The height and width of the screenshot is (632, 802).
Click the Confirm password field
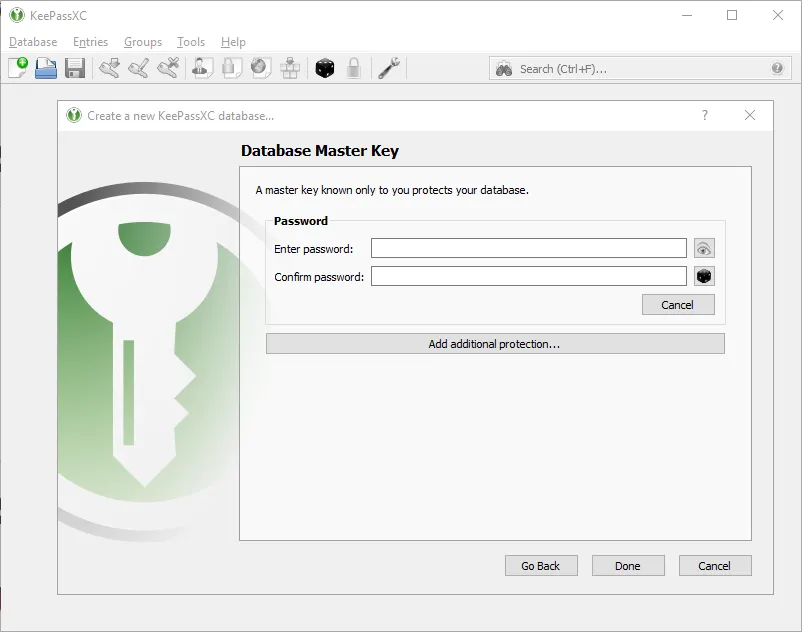[x=529, y=276]
